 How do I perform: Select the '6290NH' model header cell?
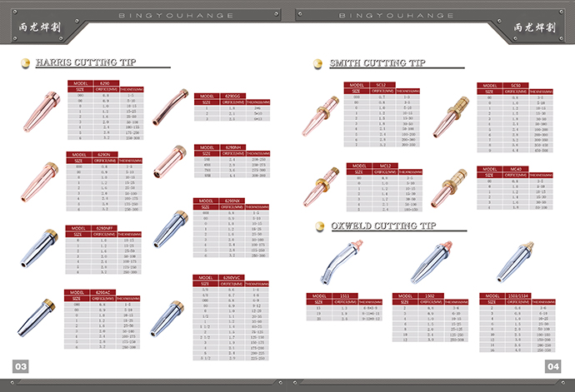tap(232, 147)
